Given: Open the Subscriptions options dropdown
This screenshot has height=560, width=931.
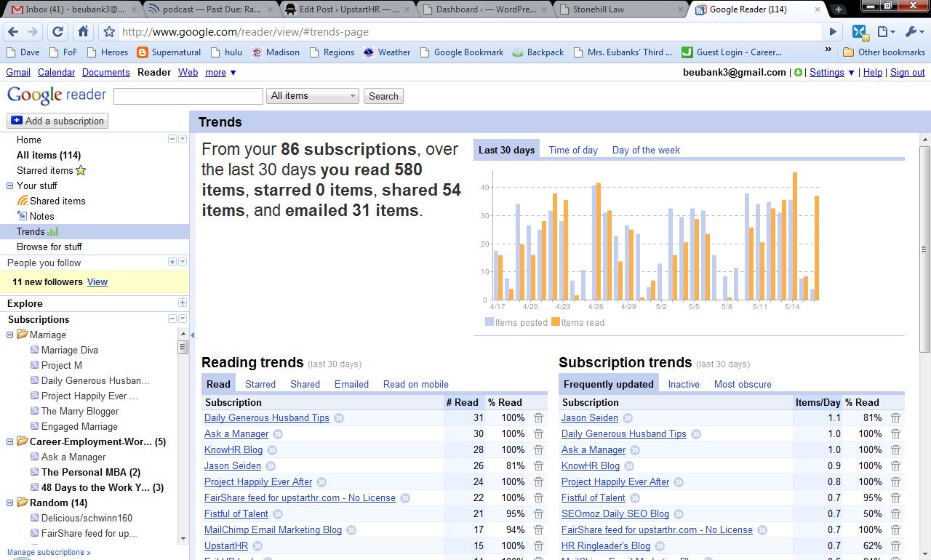Looking at the screenshot, I should [183, 319].
